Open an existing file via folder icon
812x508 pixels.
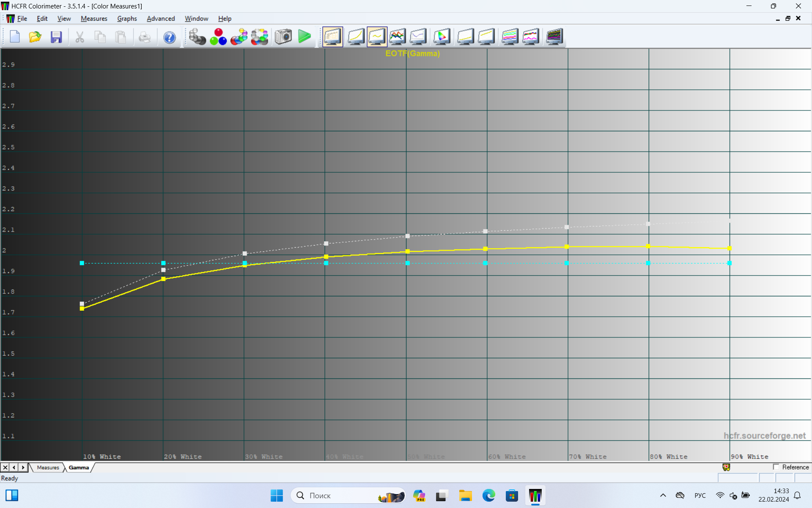point(35,37)
